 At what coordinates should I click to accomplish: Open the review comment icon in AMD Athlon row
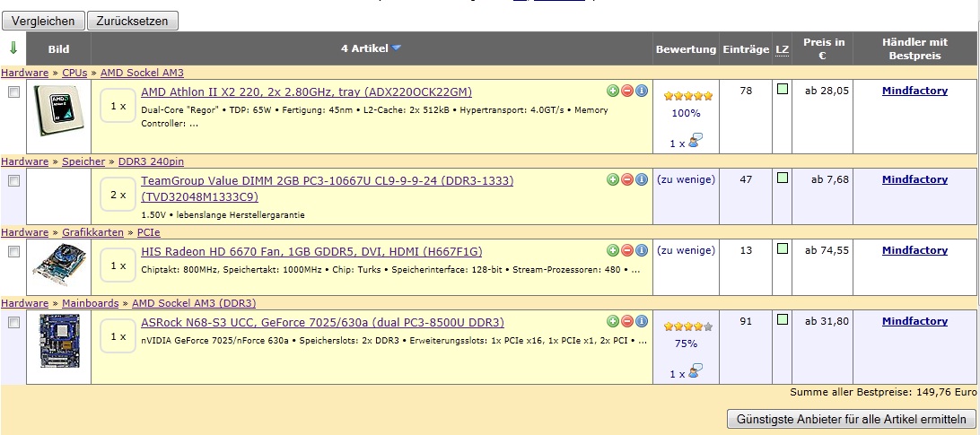coord(695,141)
